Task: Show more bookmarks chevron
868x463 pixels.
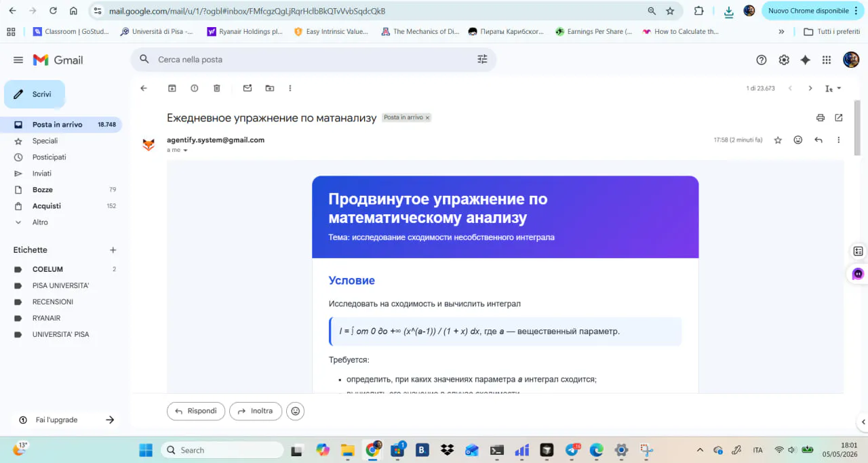Action: pos(781,31)
